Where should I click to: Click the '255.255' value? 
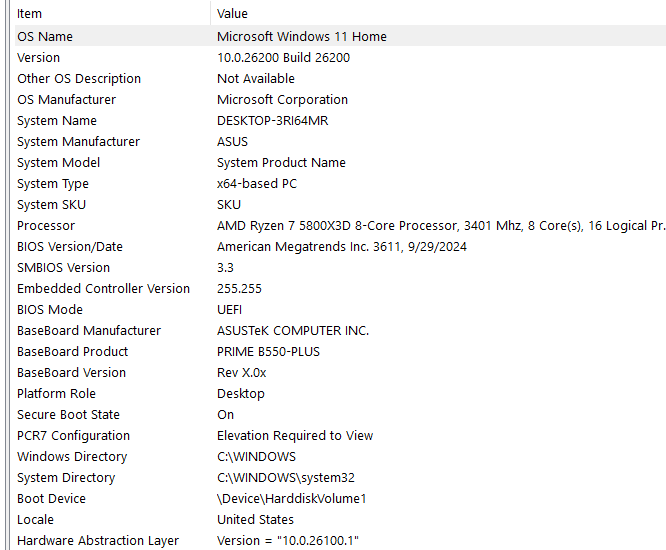(239, 289)
